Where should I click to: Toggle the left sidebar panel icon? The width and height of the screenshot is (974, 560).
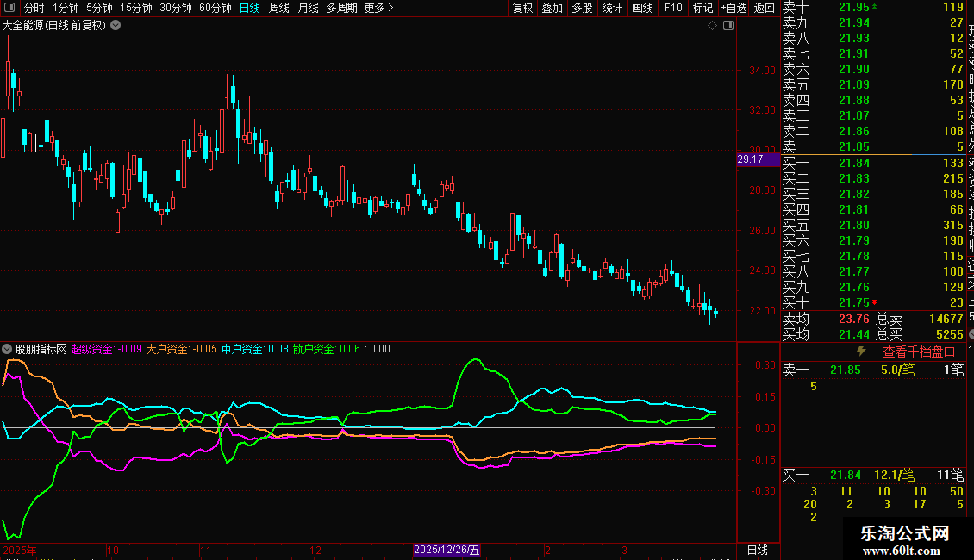(x=9, y=9)
